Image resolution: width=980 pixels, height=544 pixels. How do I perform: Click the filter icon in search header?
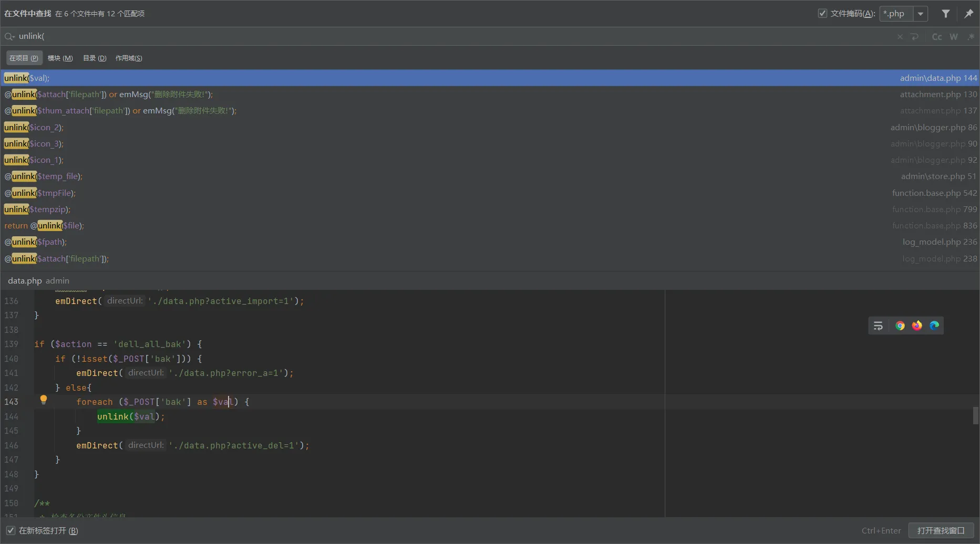tap(945, 14)
